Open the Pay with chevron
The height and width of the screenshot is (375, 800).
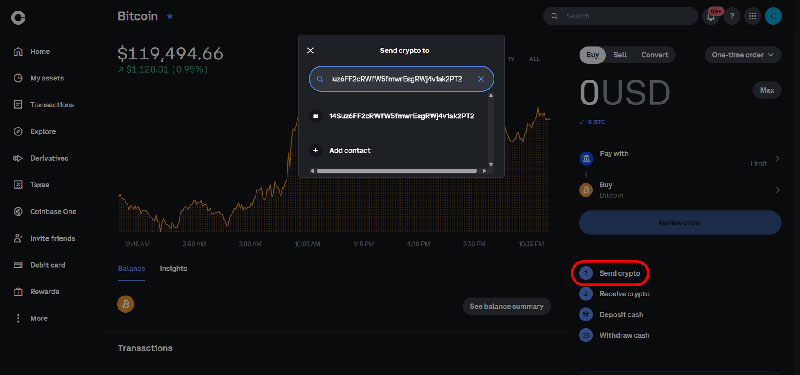click(778, 159)
